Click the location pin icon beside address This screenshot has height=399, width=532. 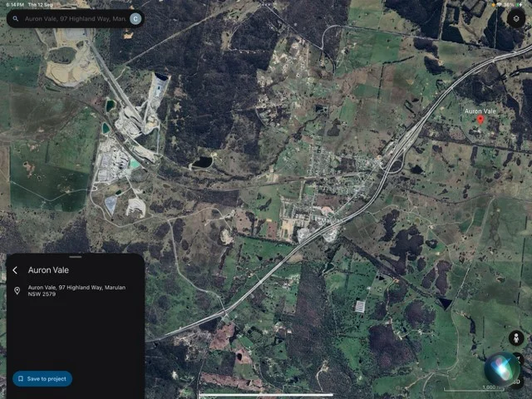[x=17, y=291]
